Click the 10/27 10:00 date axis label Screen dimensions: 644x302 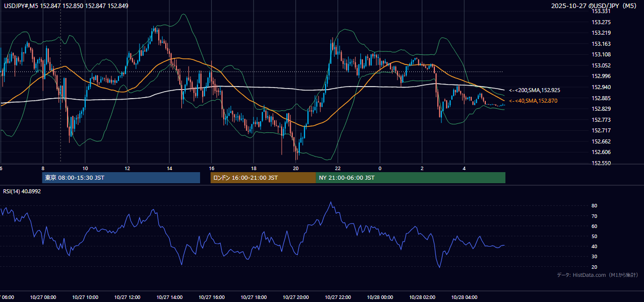(85, 297)
